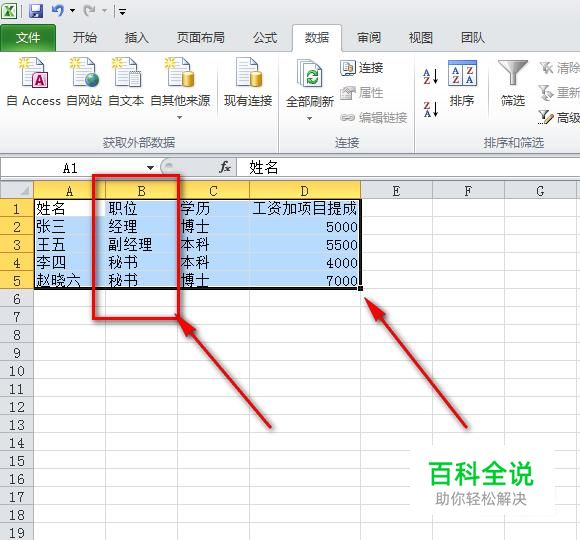Click cell containing 姓名
Viewport: 580px width, 540px height.
tap(70, 209)
